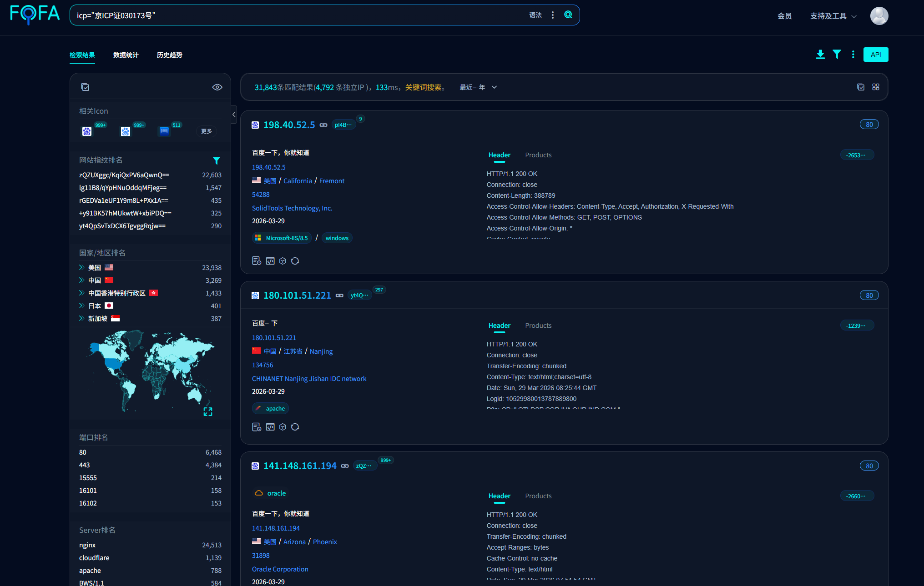
Task: Open the more options menu beside API button
Action: coord(853,55)
